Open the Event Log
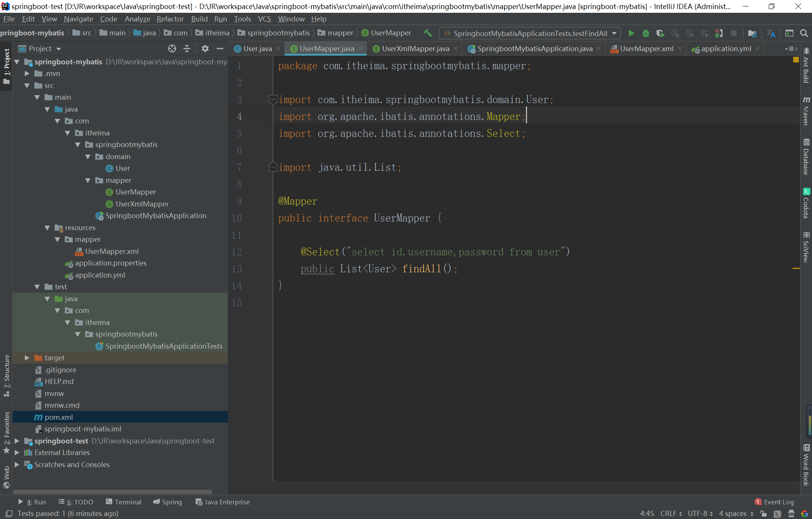Image resolution: width=812 pixels, height=519 pixels. pyautogui.click(x=774, y=502)
